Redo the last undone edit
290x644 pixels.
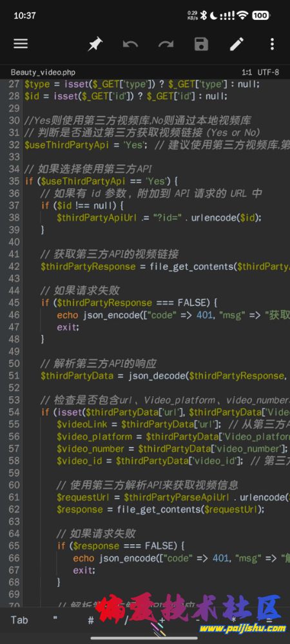click(166, 44)
